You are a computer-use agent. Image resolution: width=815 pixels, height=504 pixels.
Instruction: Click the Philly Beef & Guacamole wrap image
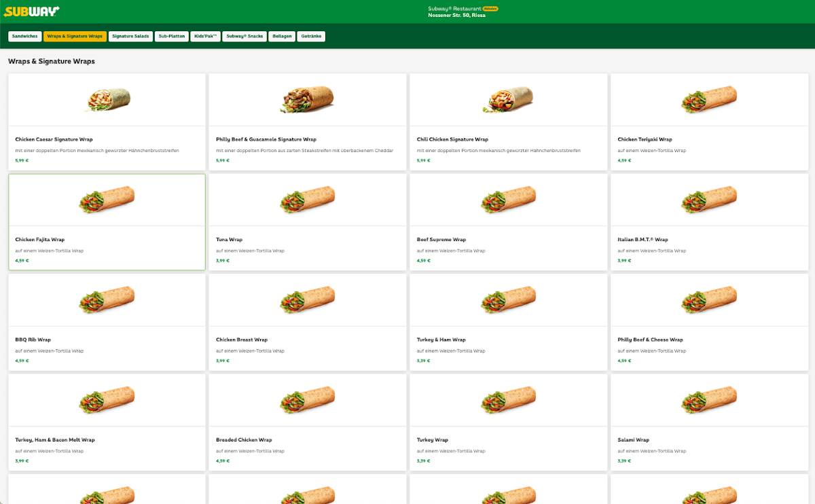pos(308,100)
